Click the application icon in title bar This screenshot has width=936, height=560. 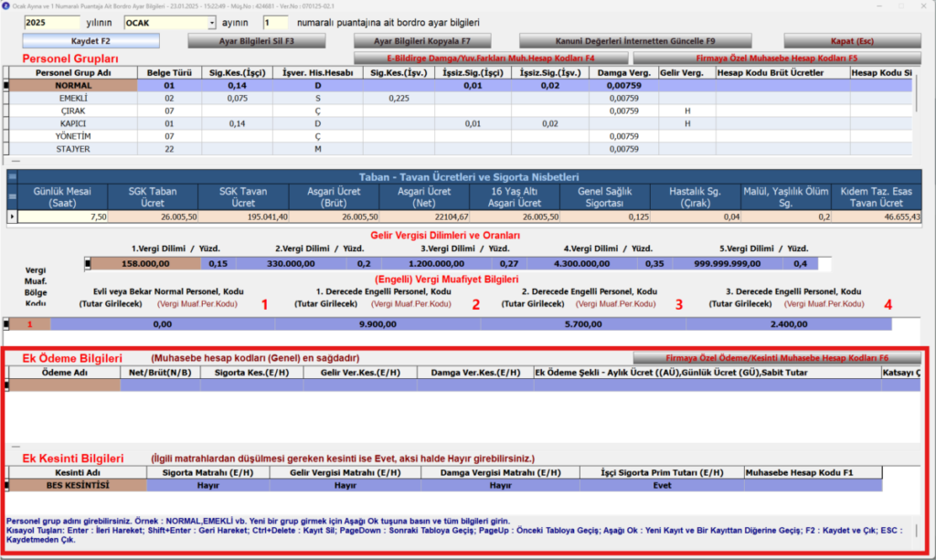tap(5, 6)
